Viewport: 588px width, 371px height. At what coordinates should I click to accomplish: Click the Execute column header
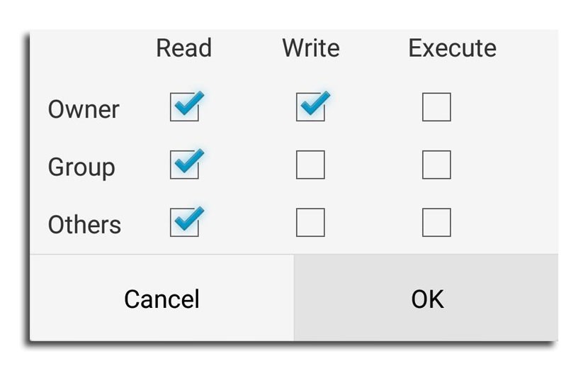click(x=452, y=48)
